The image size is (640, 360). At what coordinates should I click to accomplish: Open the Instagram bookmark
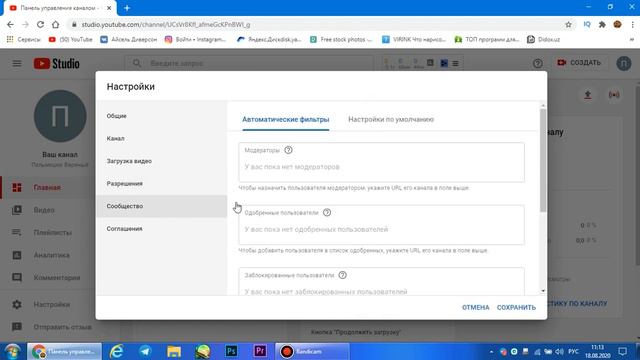tap(195, 40)
